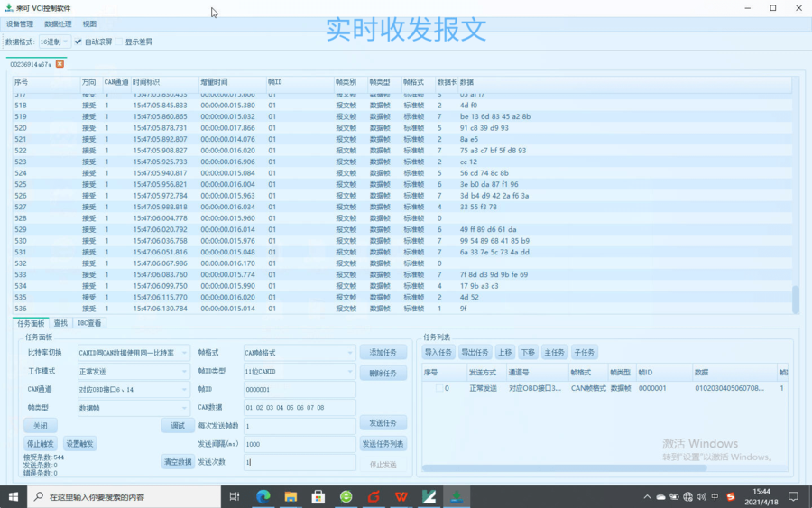The height and width of the screenshot is (508, 812).
Task: Open the green K-shaped taskbar app
Action: [429, 496]
